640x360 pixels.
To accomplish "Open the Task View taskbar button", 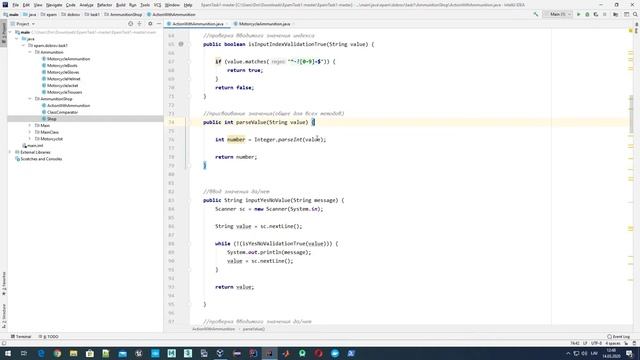I will (24, 353).
